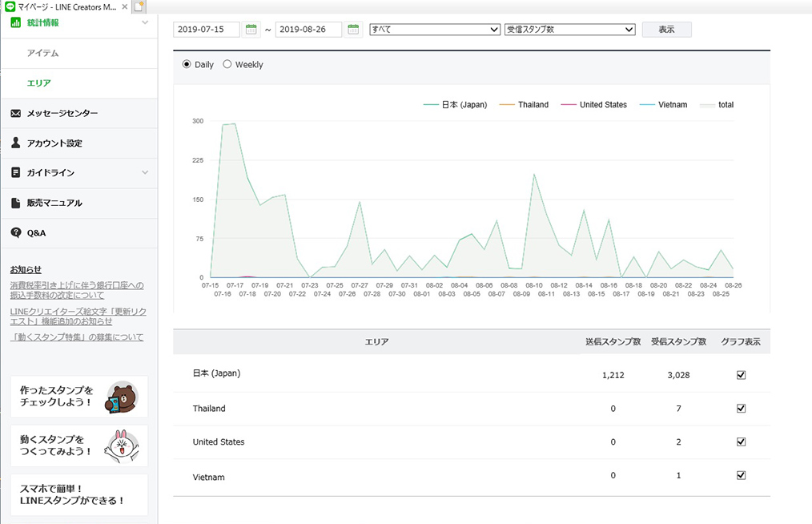Open the 動くスタンプ特集 recruitment notice link

[x=77, y=337]
